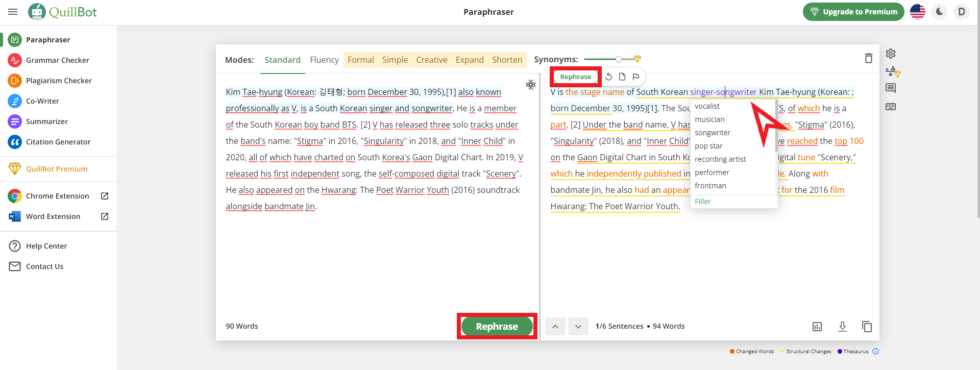This screenshot has height=370, width=980.
Task: Open Contact Us page
Action: tap(45, 266)
